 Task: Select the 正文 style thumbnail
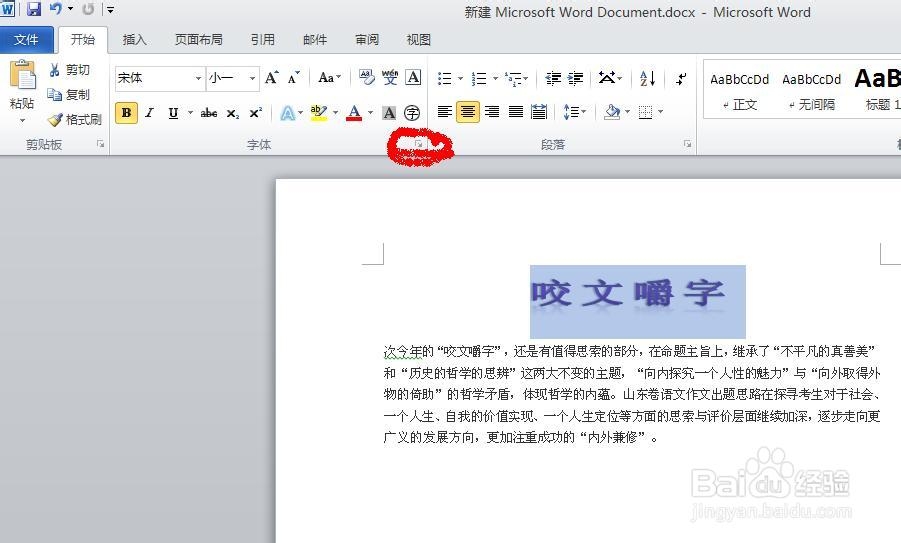[x=740, y=91]
